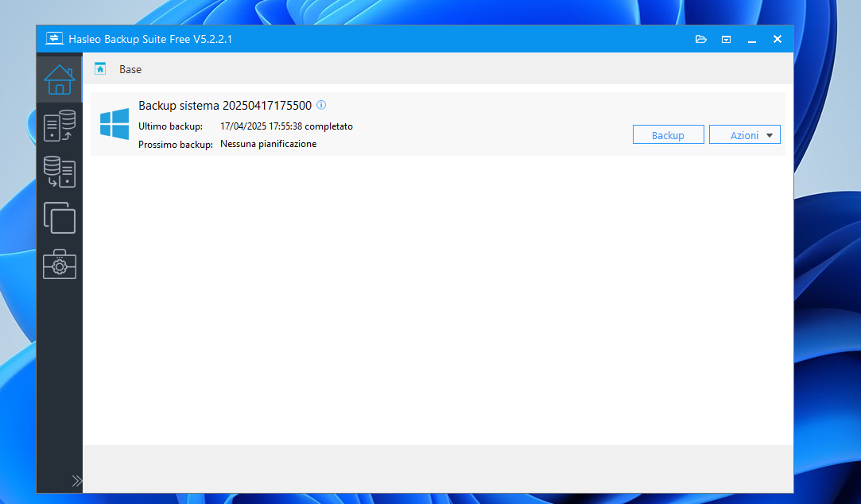Click the Hasleo Backup Suite Free title text

(150, 39)
